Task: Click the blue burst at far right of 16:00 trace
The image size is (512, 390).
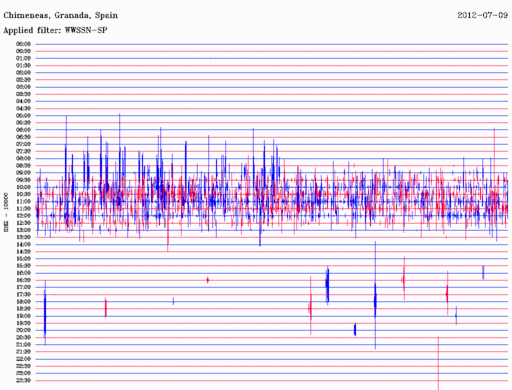Action: point(483,272)
